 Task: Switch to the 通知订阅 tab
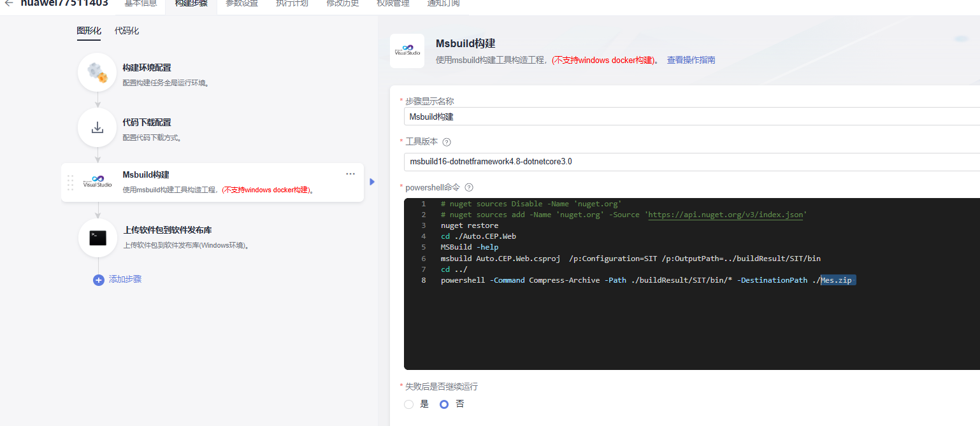[x=443, y=3]
